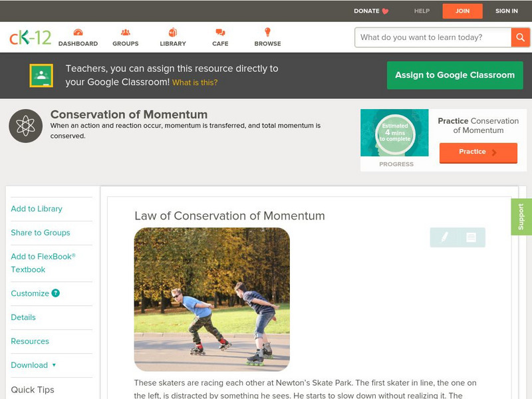Click the Customize help question mark icon
The width and height of the screenshot is (532, 399).
[55, 293]
